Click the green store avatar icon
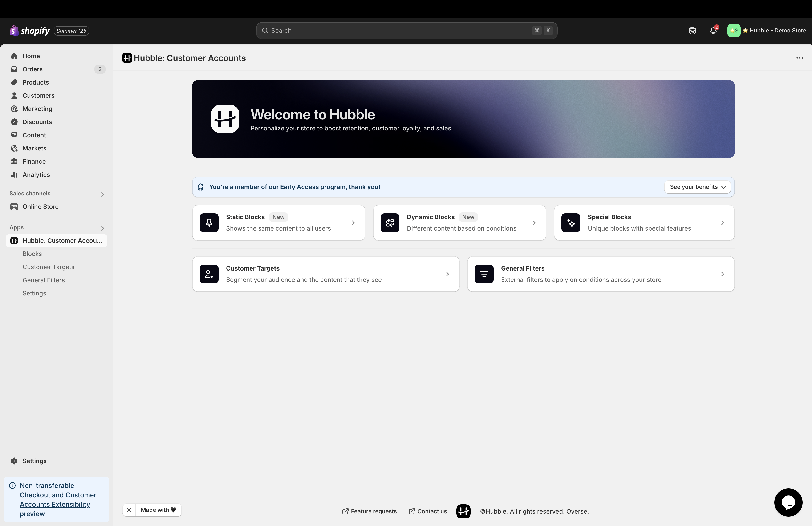The width and height of the screenshot is (812, 526). pos(734,31)
